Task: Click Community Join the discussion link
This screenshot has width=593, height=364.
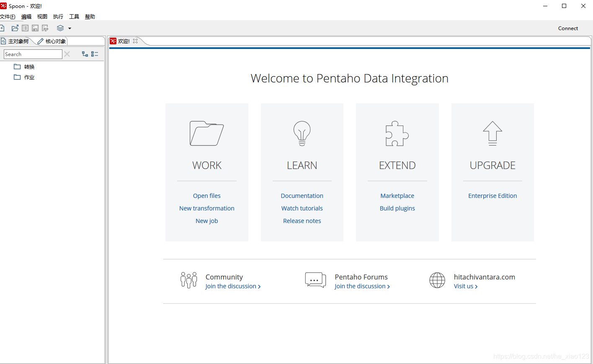Action: 233,286
